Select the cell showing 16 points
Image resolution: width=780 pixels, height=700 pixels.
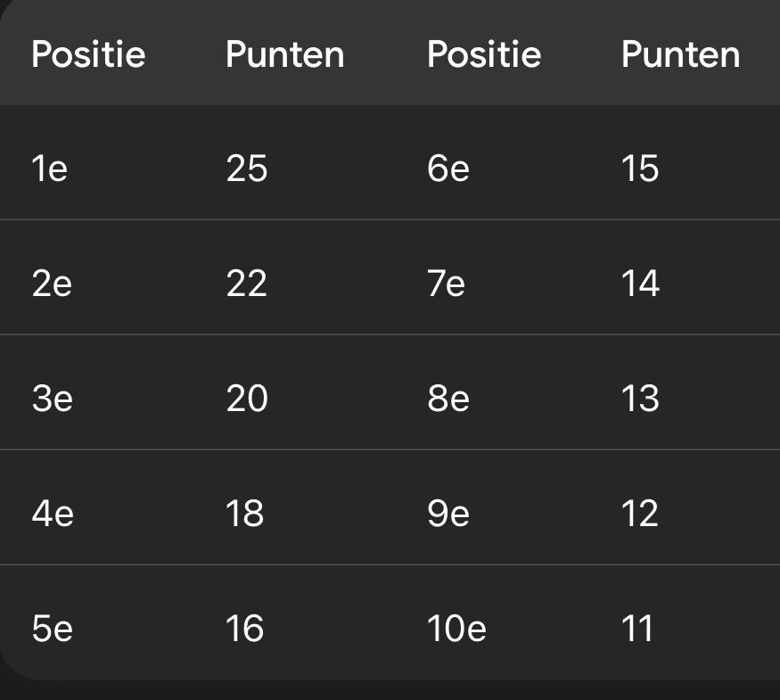click(244, 629)
